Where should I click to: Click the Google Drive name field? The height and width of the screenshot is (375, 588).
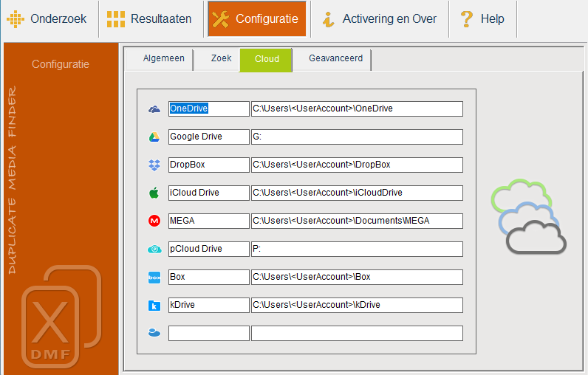point(209,137)
